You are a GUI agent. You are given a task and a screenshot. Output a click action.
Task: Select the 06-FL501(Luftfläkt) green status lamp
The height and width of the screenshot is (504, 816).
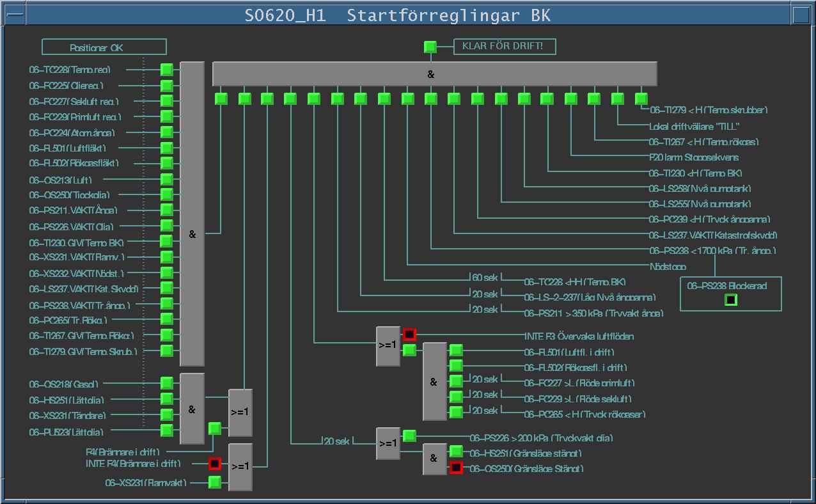pyautogui.click(x=166, y=148)
